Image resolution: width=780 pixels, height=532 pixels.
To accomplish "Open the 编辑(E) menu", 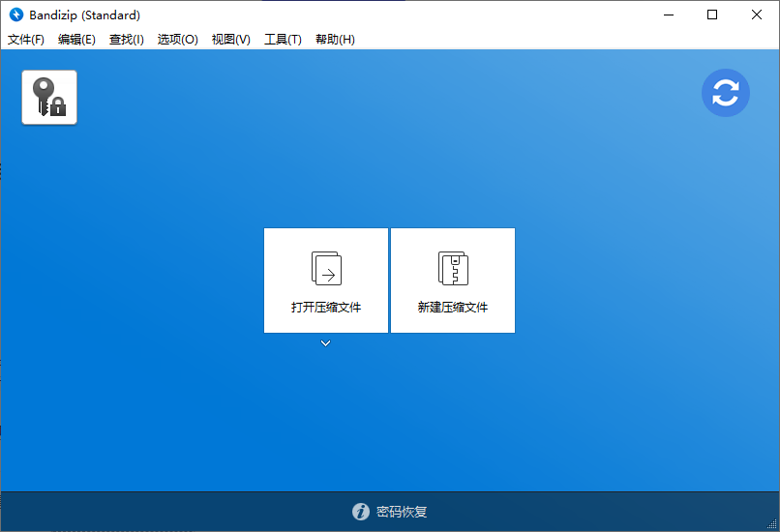I will (76, 40).
